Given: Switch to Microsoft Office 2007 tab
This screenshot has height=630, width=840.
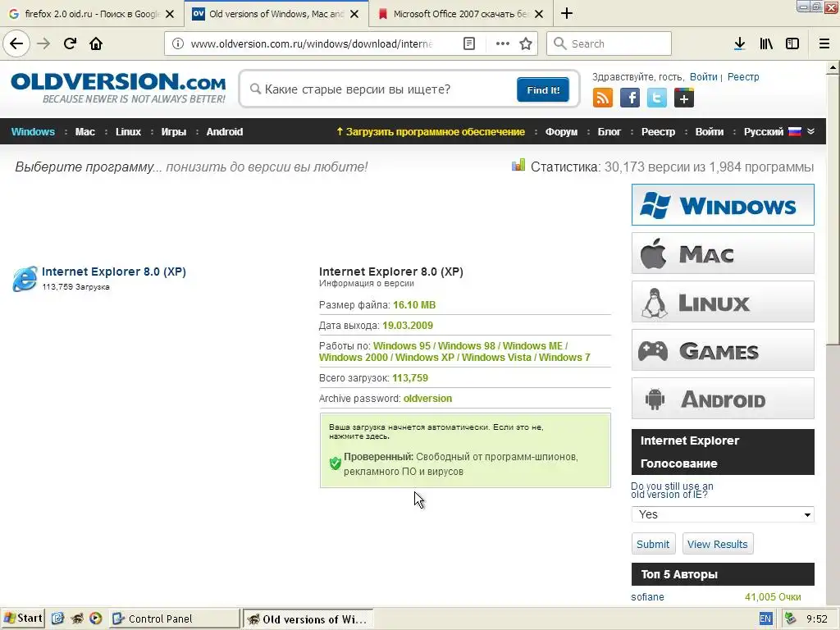Looking at the screenshot, I should point(461,14).
